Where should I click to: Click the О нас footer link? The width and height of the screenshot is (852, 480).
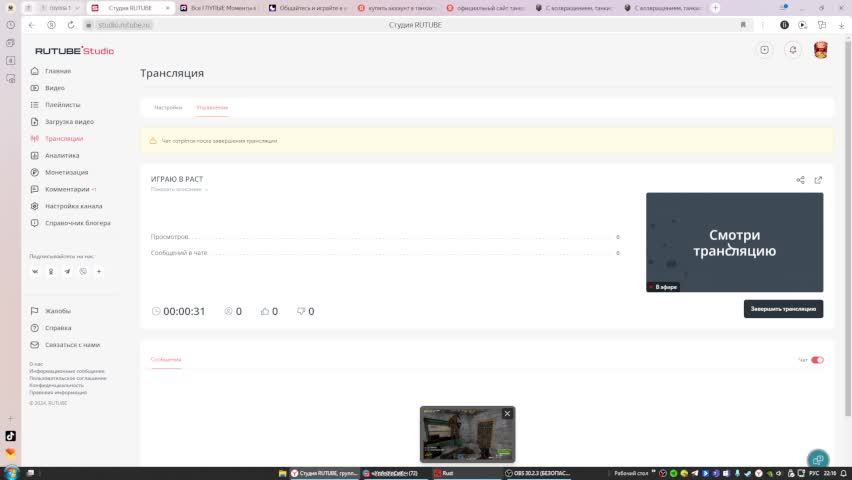[x=36, y=364]
